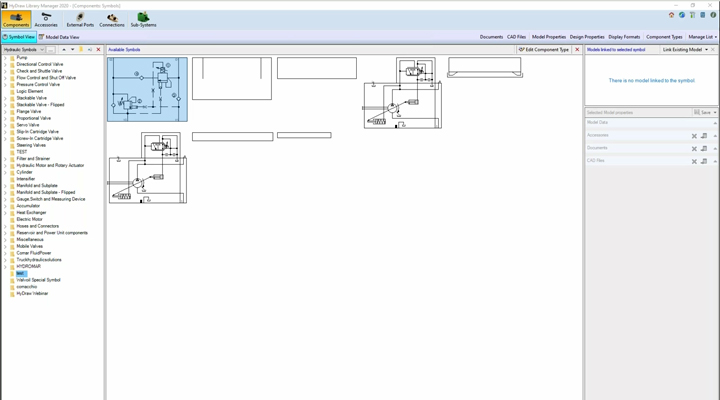Open the Documents menu item
Viewport: 720px width, 400px height.
coord(491,37)
